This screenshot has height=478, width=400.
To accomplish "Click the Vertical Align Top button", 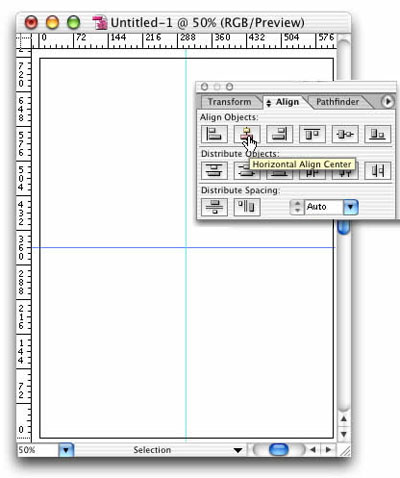I will coord(312,134).
